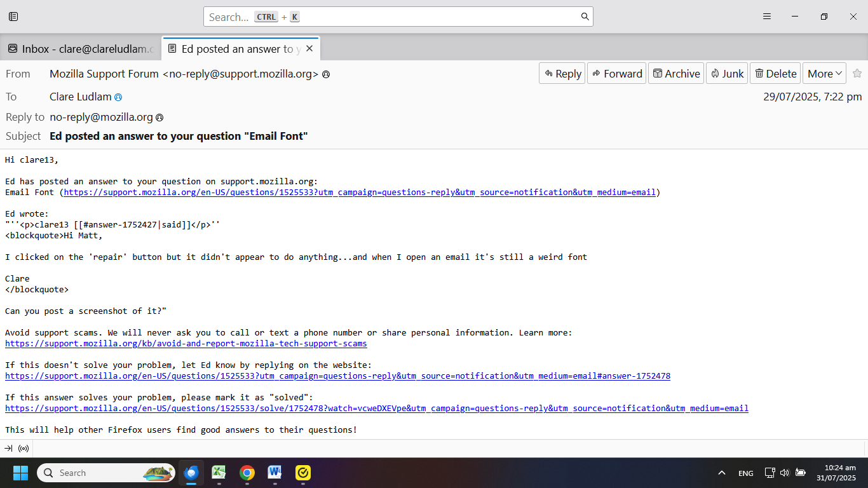868x488 pixels.
Task: Mark the message as Junk
Action: (x=727, y=74)
